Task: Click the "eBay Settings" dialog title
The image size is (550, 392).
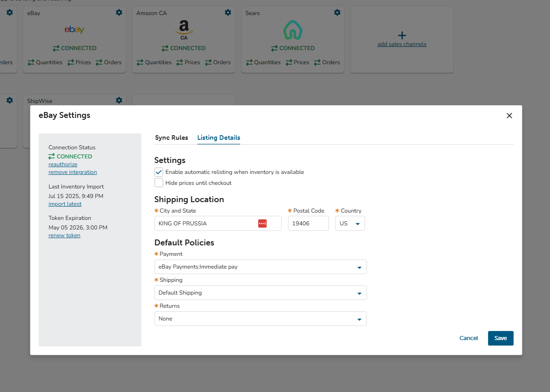Action: (65, 115)
